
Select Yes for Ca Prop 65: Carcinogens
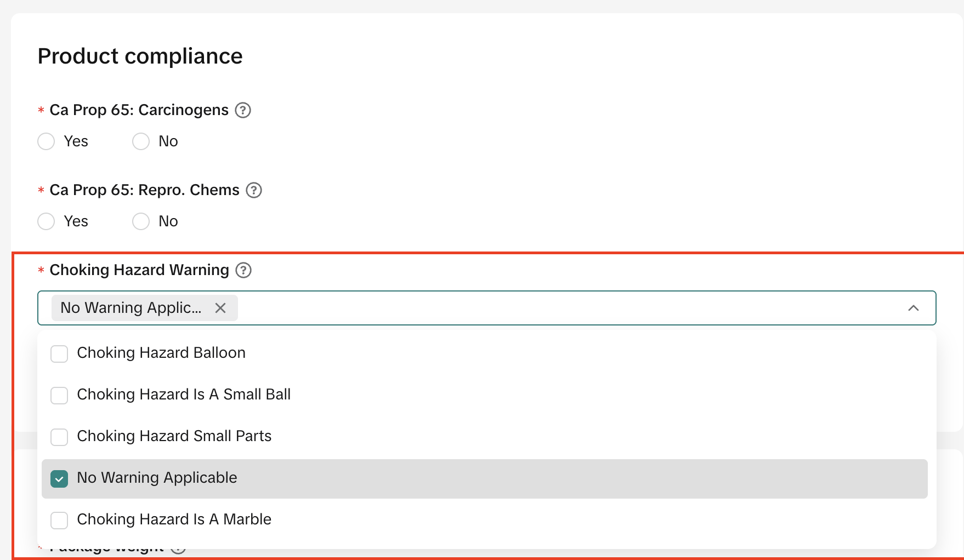click(46, 141)
